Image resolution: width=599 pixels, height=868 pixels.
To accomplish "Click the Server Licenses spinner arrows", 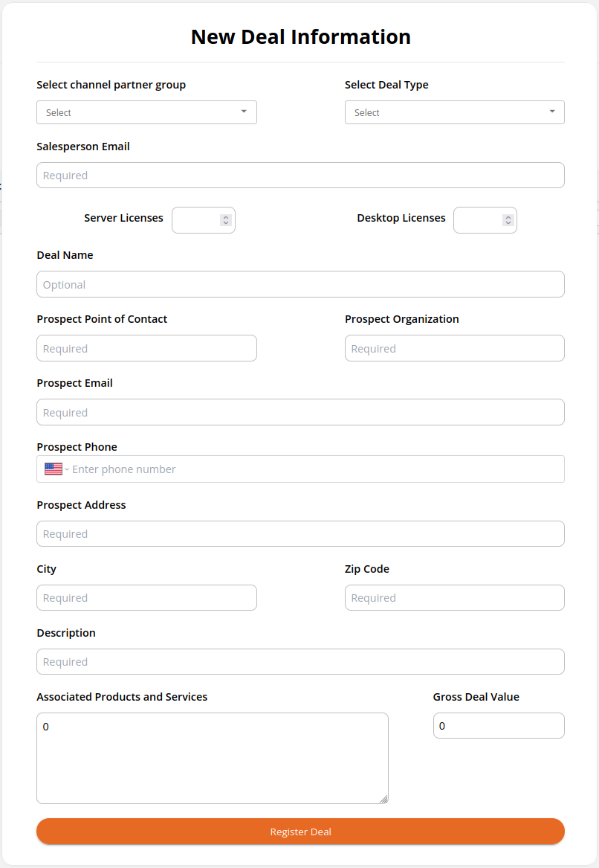I will [226, 219].
